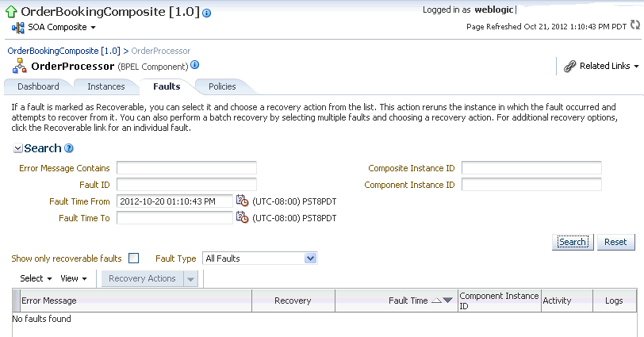
Task: Click the Recovery column header
Action: (293, 301)
